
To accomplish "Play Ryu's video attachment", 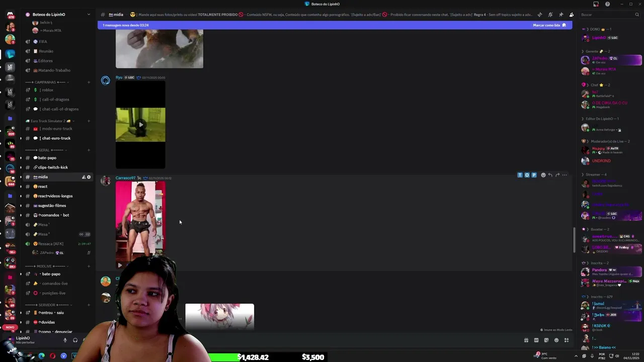I will pos(140,125).
